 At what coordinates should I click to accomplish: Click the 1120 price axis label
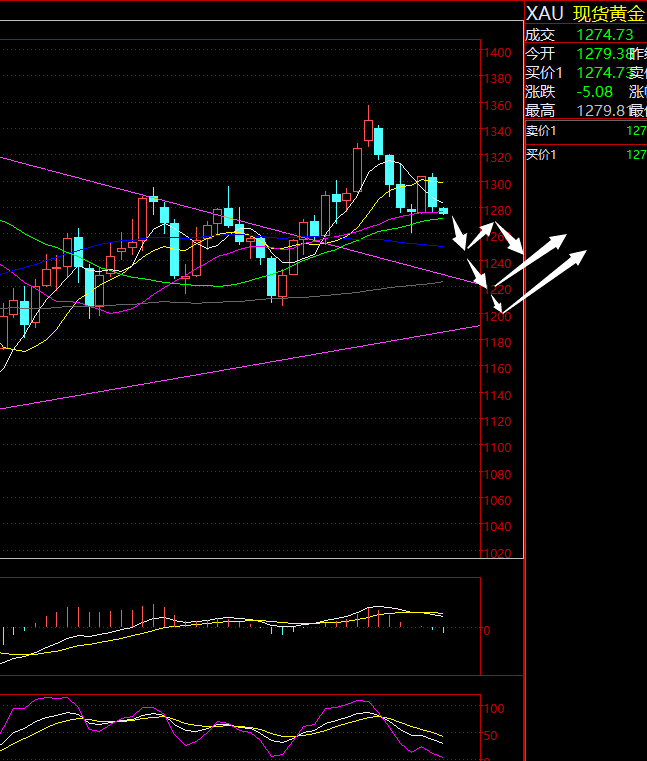tap(498, 422)
